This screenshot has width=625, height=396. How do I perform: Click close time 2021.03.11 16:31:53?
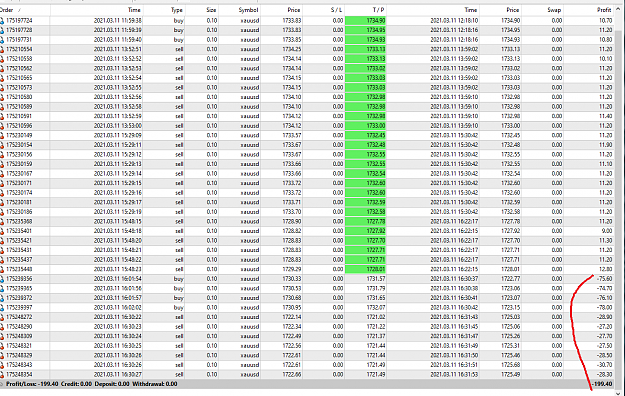pyautogui.click(x=454, y=374)
